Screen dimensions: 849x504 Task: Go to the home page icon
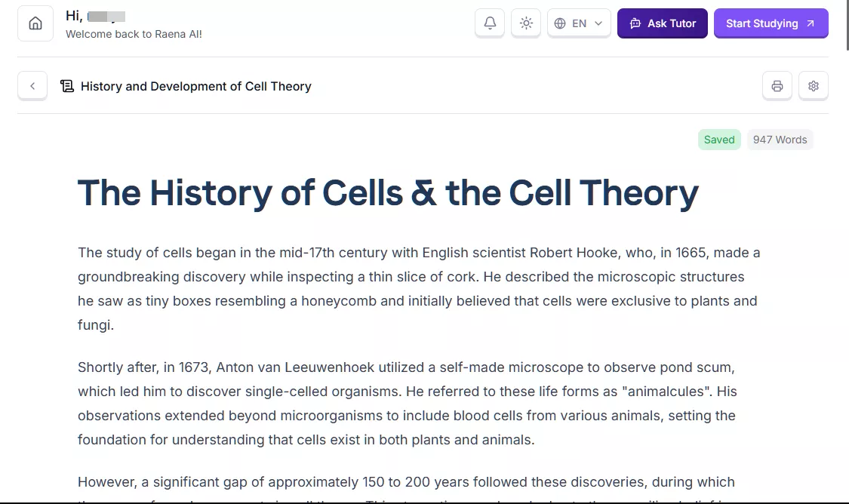coord(35,23)
